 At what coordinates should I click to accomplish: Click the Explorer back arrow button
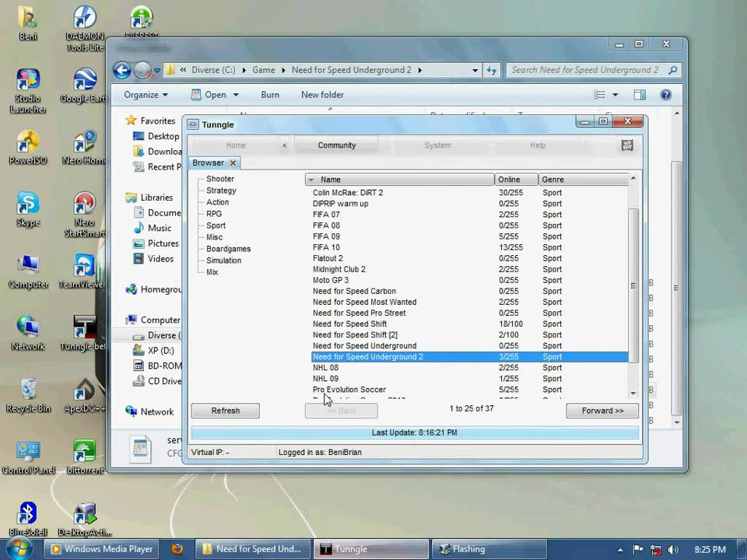click(122, 71)
